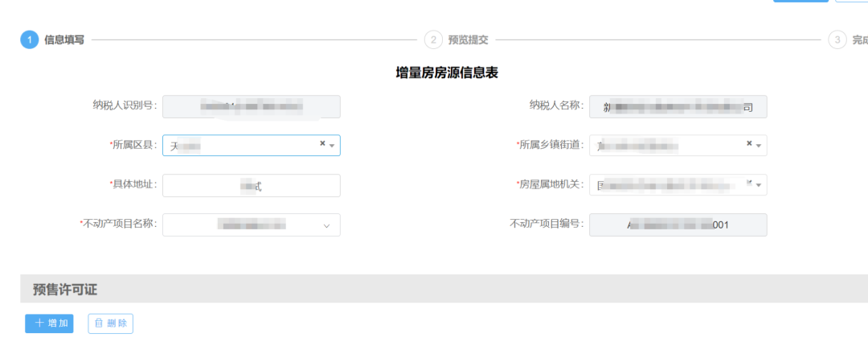
Task: Expand the 所属乡镇街道 dropdown arrow
Action: (x=759, y=146)
